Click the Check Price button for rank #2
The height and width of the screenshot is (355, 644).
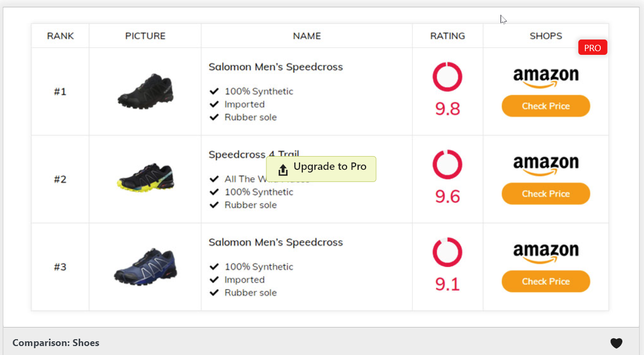[x=546, y=194]
